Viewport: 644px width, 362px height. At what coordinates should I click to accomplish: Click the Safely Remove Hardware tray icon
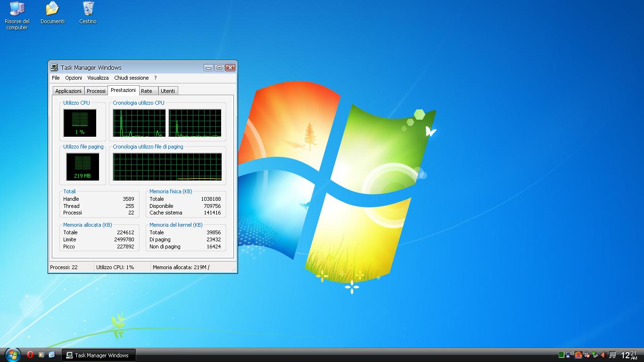(595, 355)
